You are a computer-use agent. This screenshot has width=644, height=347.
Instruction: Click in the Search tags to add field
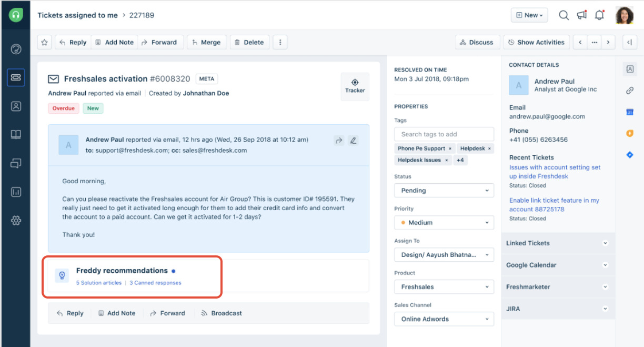444,134
